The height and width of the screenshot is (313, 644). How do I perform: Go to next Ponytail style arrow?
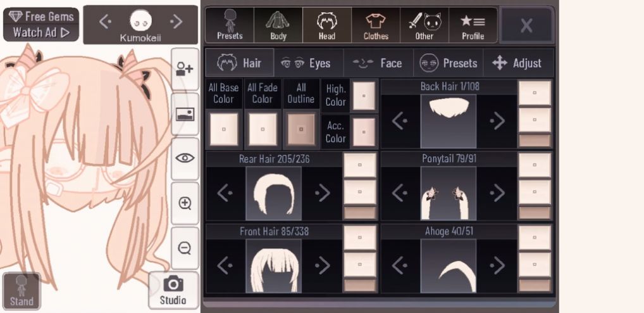pos(497,193)
